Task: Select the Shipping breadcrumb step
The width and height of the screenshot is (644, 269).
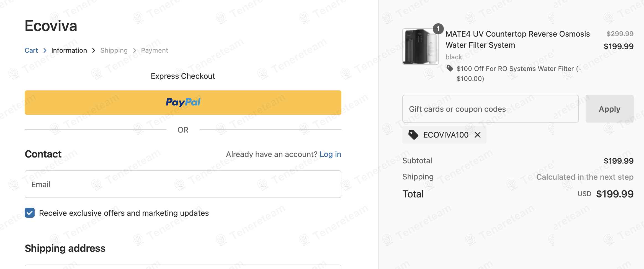Action: pos(114,50)
